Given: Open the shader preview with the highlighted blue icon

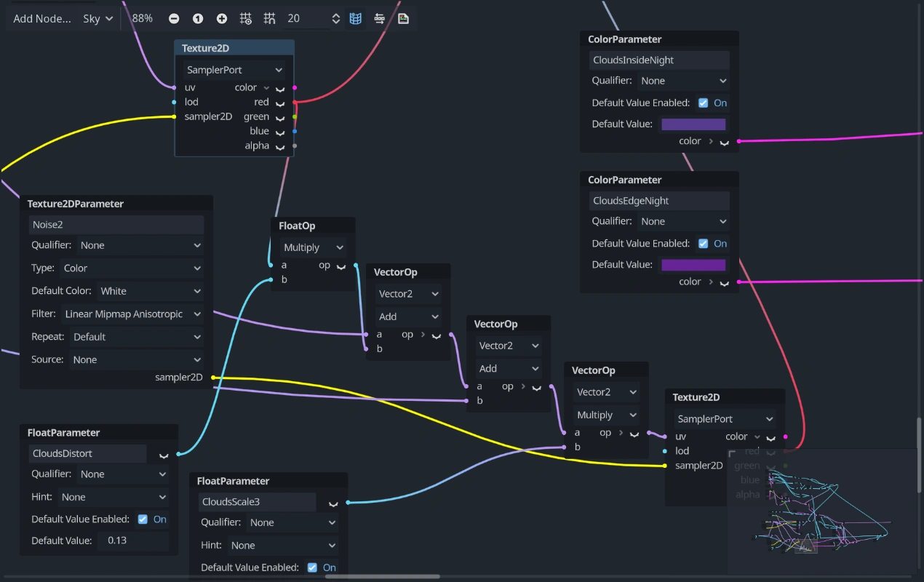Looking at the screenshot, I should click(x=355, y=18).
